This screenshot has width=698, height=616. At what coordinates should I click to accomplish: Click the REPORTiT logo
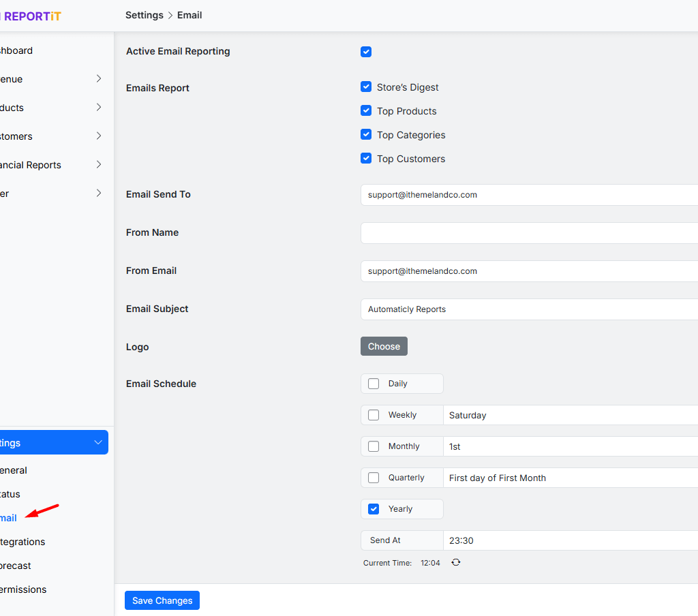coord(31,16)
